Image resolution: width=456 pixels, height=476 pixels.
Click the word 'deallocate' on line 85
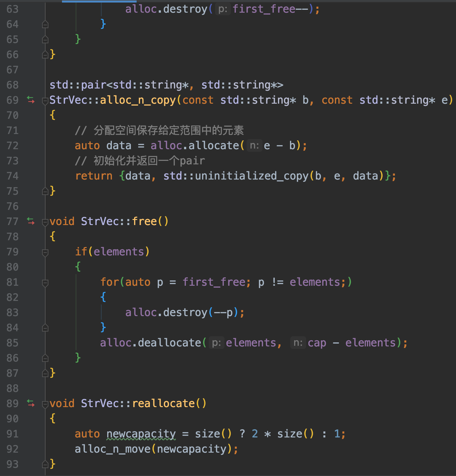click(x=169, y=343)
